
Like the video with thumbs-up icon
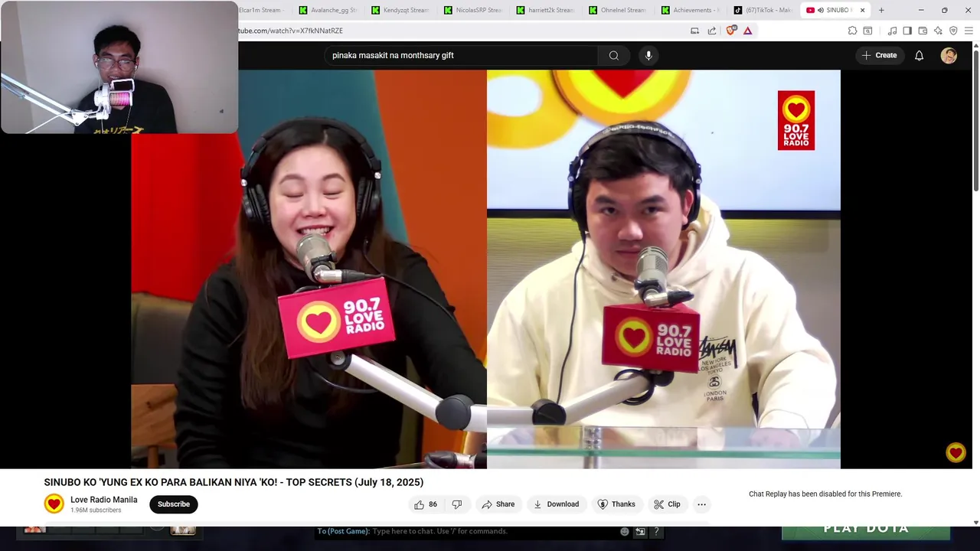(x=426, y=504)
